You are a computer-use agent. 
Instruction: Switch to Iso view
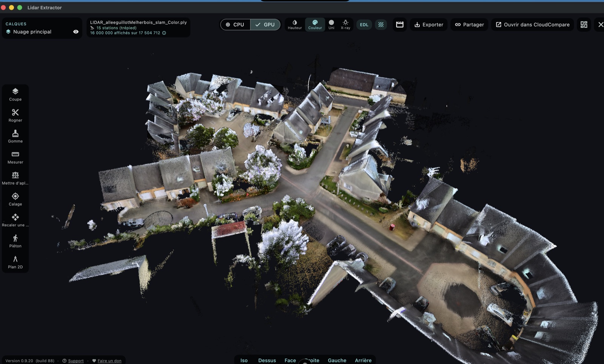click(x=244, y=360)
